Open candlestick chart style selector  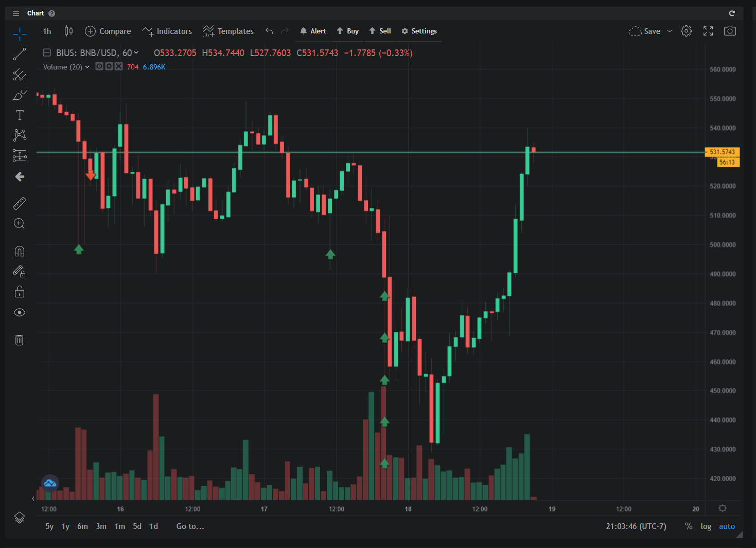68,31
